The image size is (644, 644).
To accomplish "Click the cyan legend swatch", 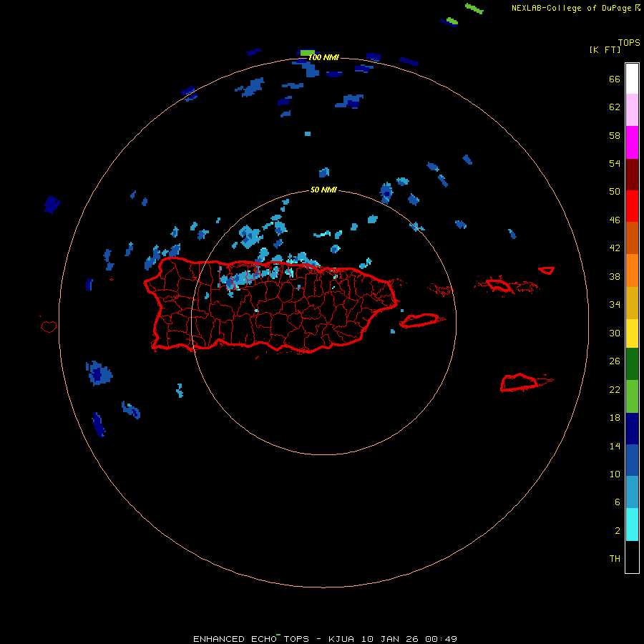I will coord(632,525).
